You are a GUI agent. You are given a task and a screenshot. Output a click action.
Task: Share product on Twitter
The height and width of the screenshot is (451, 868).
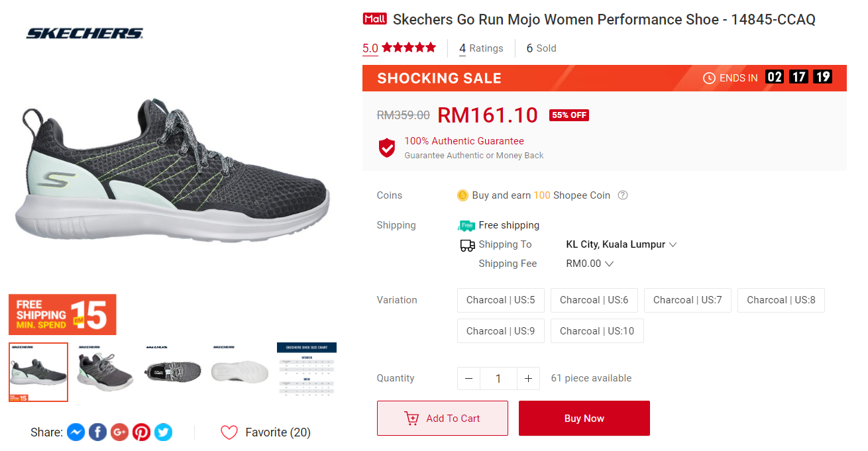[163, 432]
